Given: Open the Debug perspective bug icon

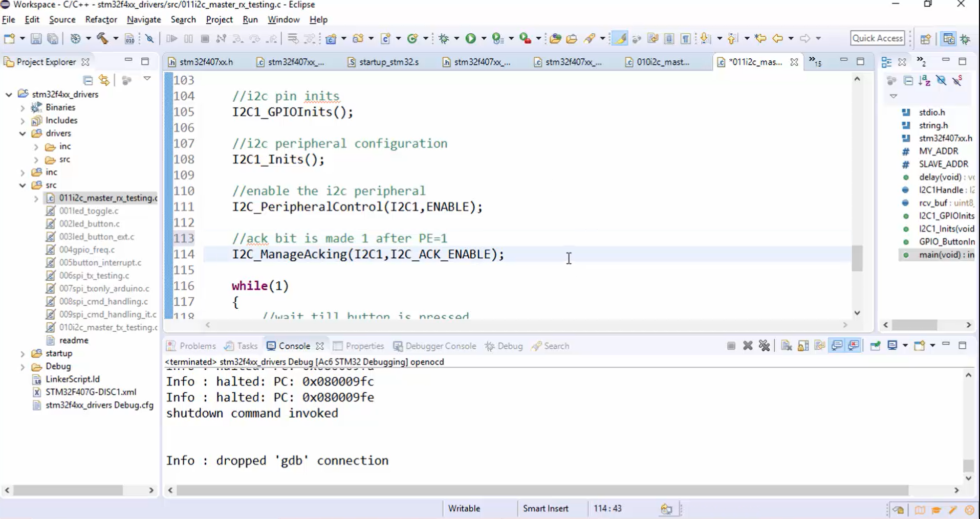Looking at the screenshot, I should click(966, 39).
